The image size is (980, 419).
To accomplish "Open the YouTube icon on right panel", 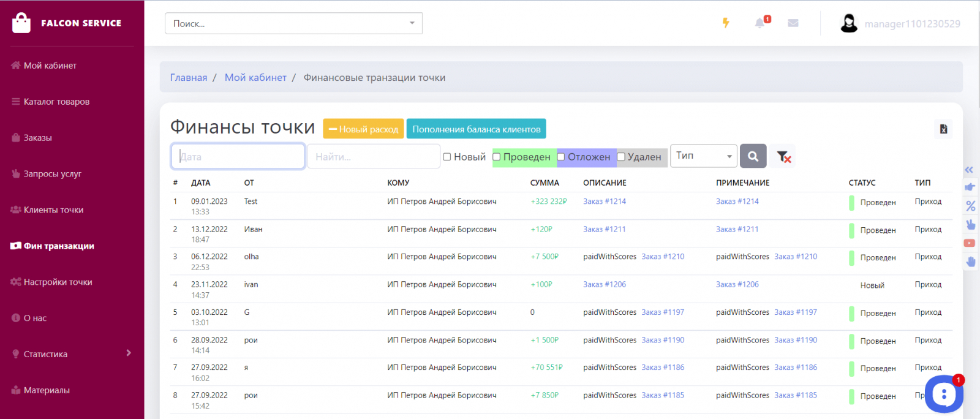I will coord(970,243).
